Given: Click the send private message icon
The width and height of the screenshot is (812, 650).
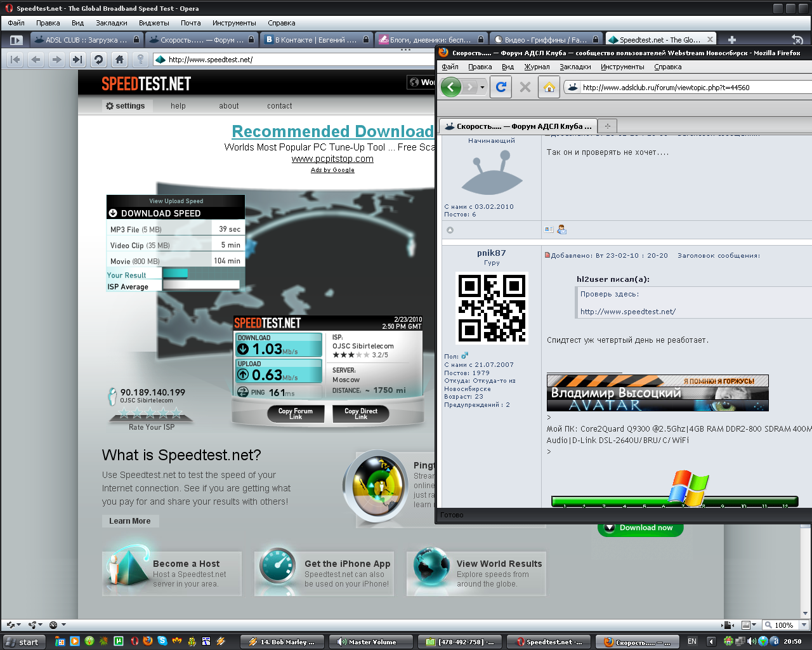Looking at the screenshot, I should [x=561, y=230].
